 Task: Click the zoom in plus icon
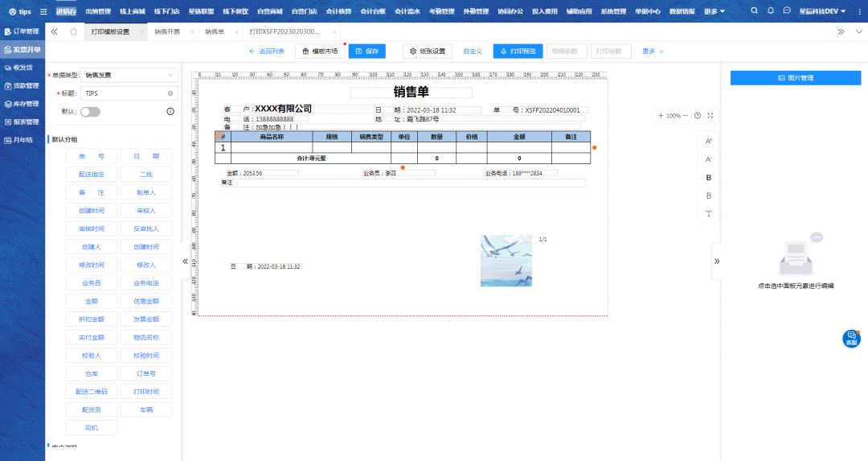click(x=661, y=116)
